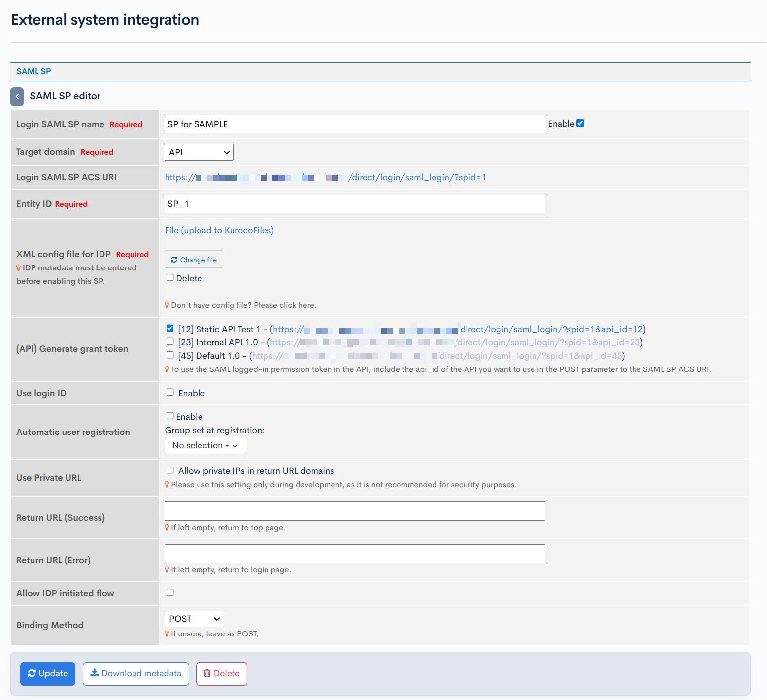The height and width of the screenshot is (700, 767).
Task: Allow private IPs in return URL domains
Action: tap(170, 470)
